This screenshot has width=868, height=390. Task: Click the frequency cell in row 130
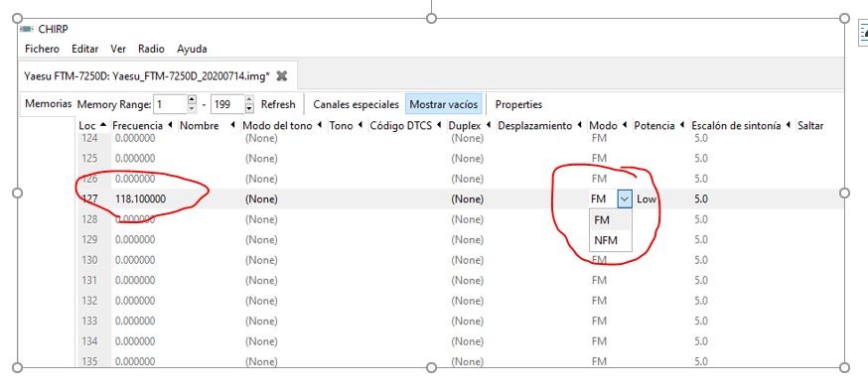tap(135, 260)
